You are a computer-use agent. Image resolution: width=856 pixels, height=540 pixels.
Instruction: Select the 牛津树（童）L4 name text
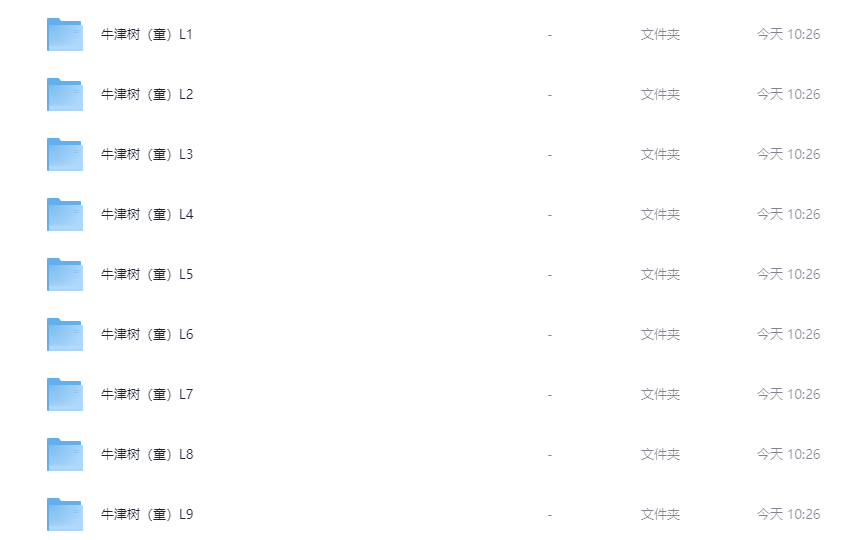(x=147, y=215)
